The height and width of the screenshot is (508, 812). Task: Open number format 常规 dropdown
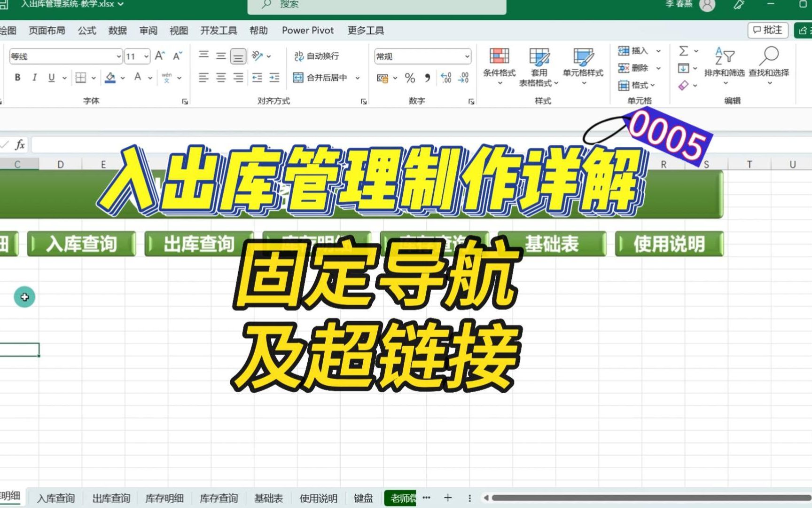467,56
